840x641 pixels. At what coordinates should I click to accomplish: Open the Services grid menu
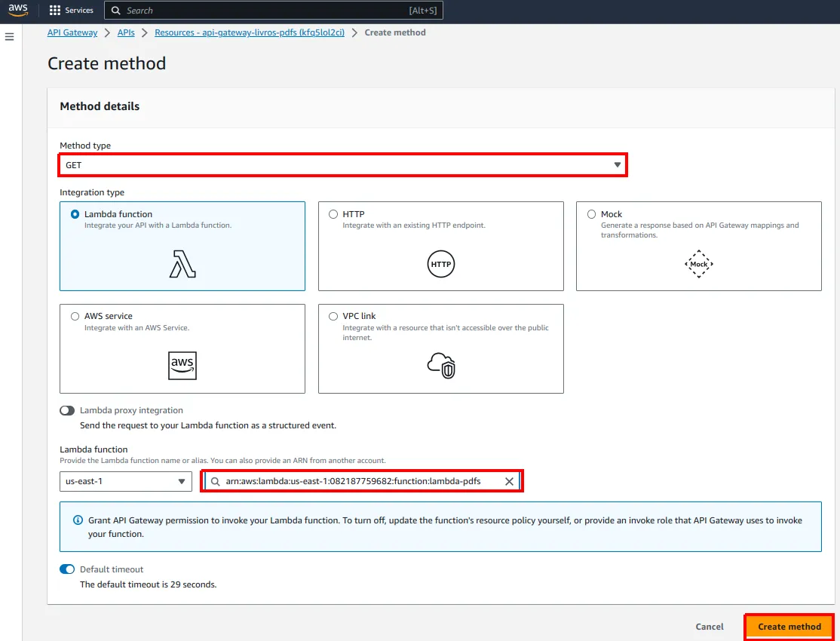pyautogui.click(x=71, y=11)
